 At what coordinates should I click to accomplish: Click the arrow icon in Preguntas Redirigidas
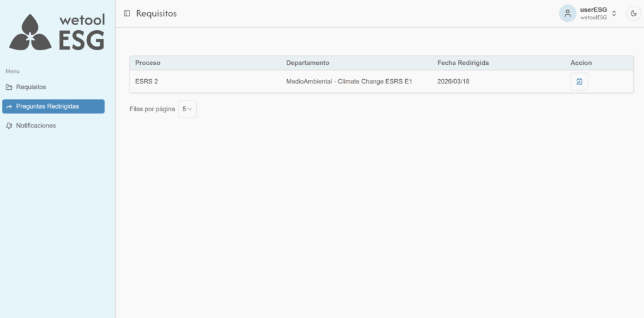(x=9, y=106)
